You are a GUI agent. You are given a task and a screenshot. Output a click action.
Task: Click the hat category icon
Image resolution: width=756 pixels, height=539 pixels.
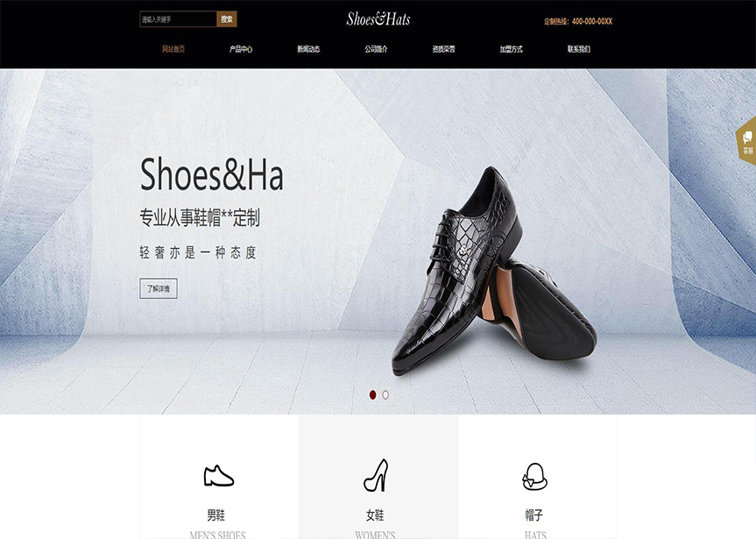(x=534, y=476)
